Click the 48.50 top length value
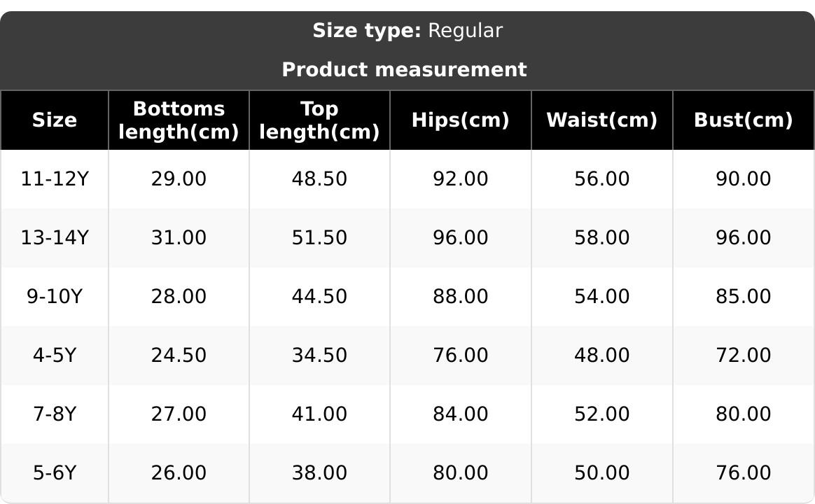Screen dimensions: 815x504 pyautogui.click(x=319, y=179)
